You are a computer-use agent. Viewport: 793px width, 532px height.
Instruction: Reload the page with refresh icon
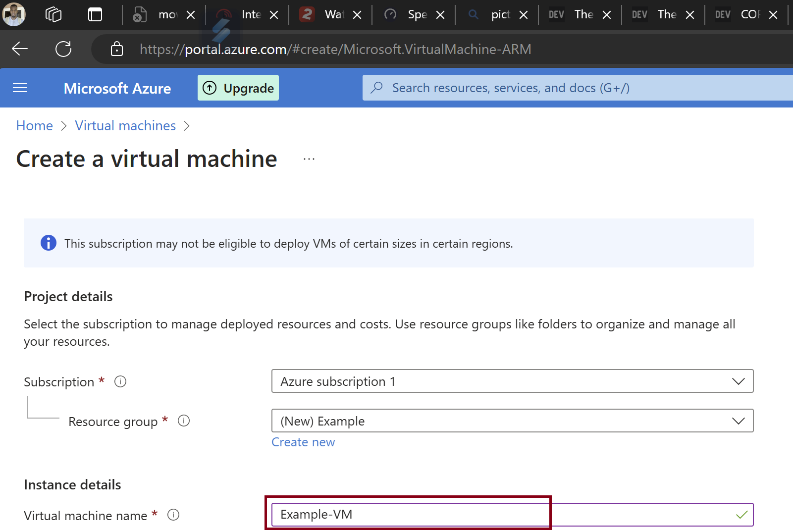pos(63,49)
